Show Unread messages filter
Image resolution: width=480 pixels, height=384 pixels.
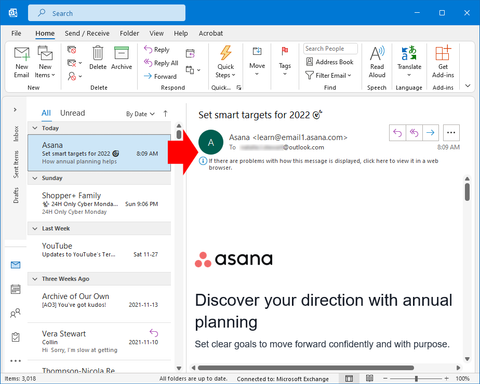click(x=72, y=113)
